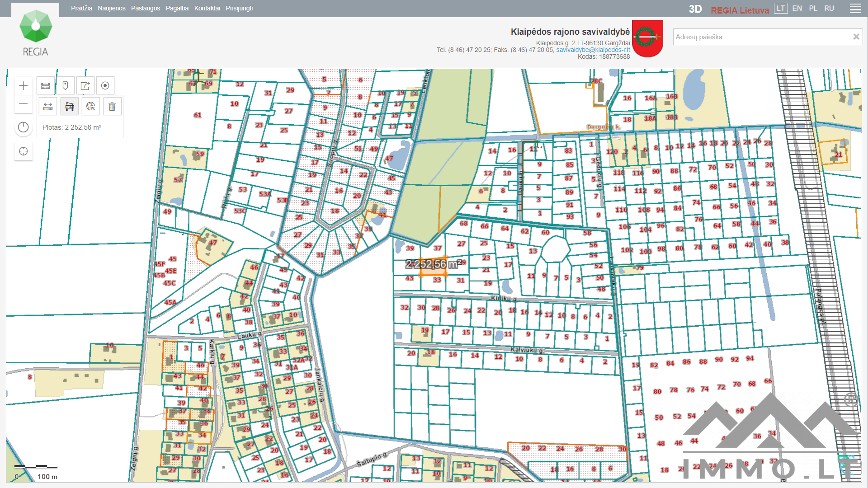The width and height of the screenshot is (868, 488).
Task: Open the hamburger menu at top right
Action: (x=855, y=9)
